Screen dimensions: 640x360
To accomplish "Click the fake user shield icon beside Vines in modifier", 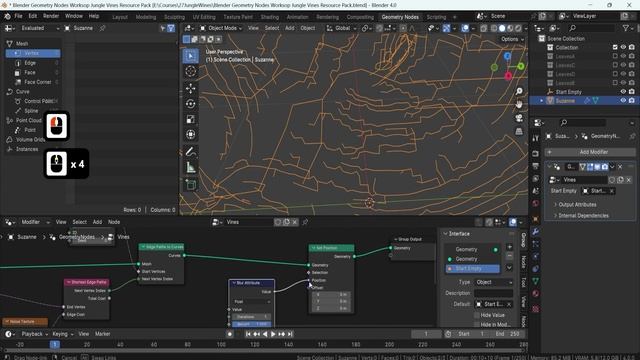I will click(x=612, y=180).
